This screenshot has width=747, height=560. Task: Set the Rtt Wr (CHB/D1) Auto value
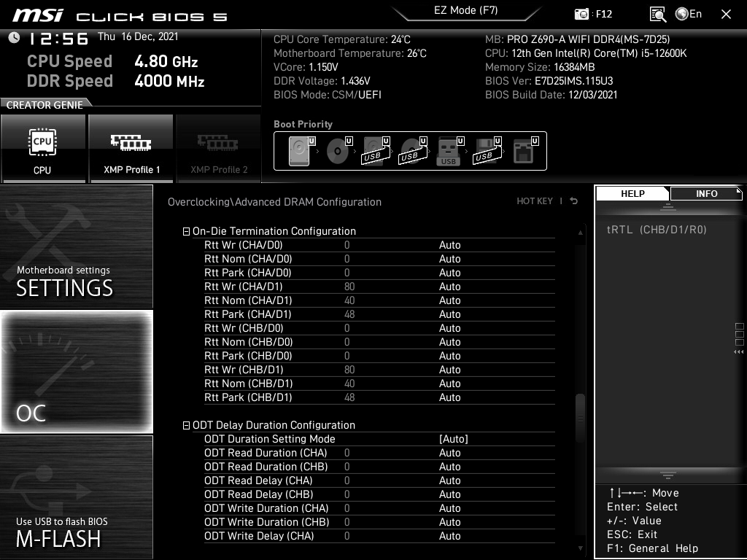pyautogui.click(x=449, y=370)
